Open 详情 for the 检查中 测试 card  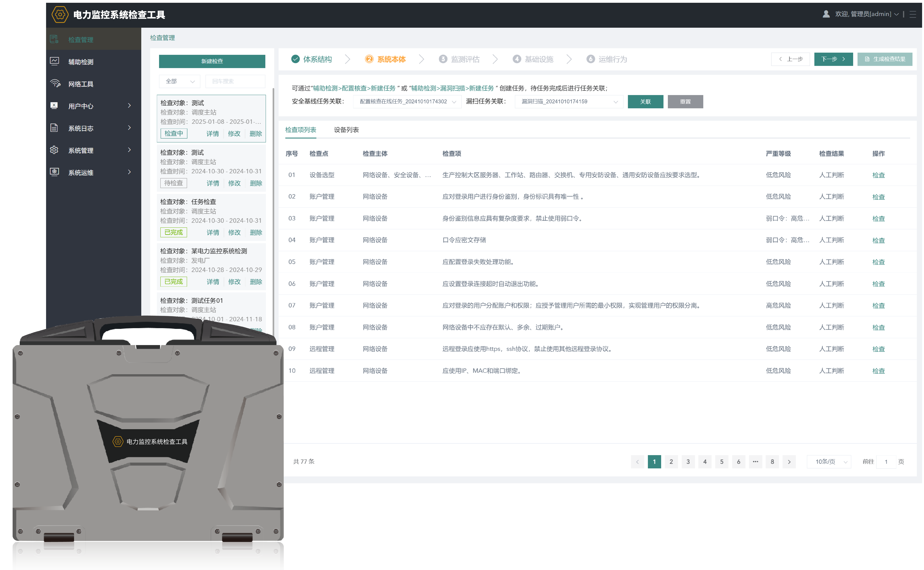coord(213,134)
